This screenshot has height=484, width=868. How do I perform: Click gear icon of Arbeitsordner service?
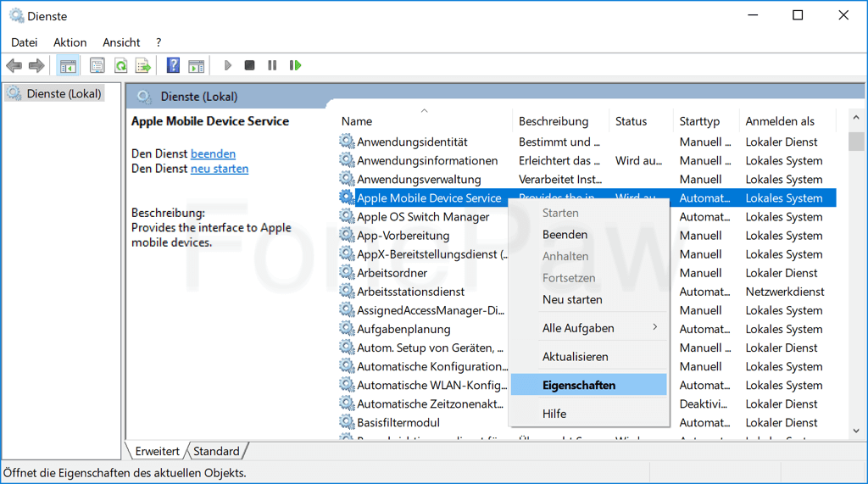pyautogui.click(x=347, y=272)
